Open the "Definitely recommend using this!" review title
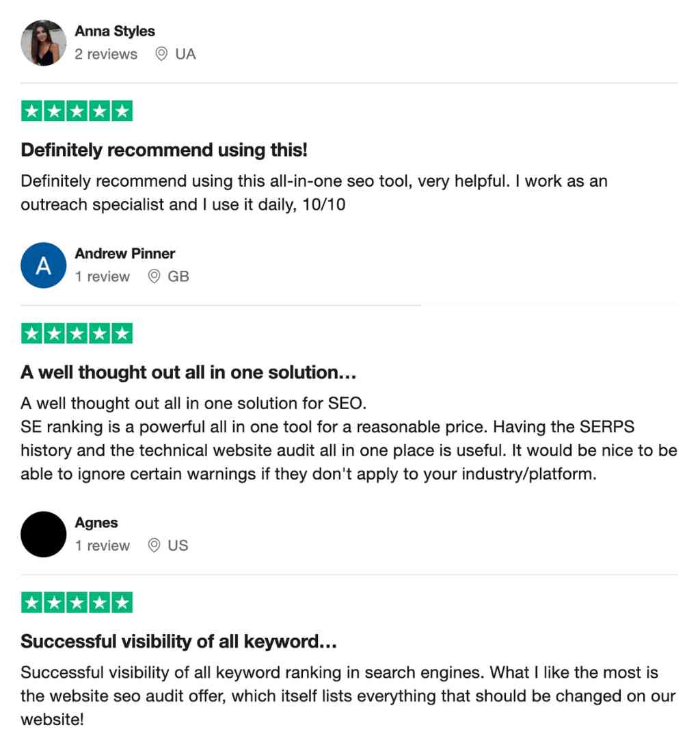The image size is (700, 736). [x=164, y=150]
